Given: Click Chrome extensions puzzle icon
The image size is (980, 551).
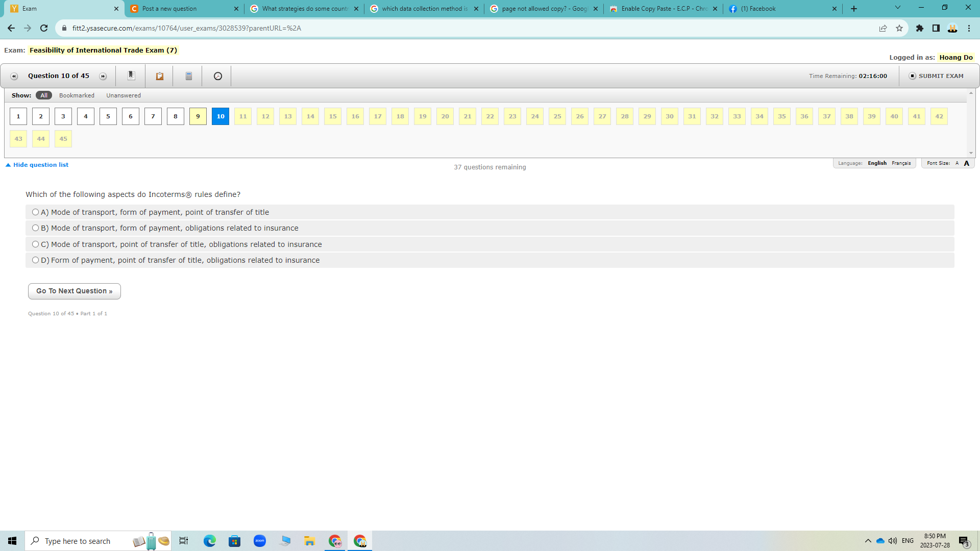Looking at the screenshot, I should coord(920,28).
